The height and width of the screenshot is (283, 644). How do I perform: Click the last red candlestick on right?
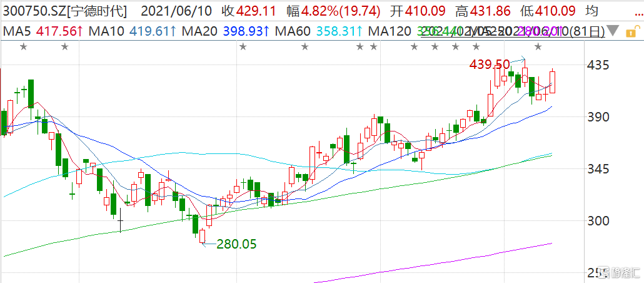[552, 81]
